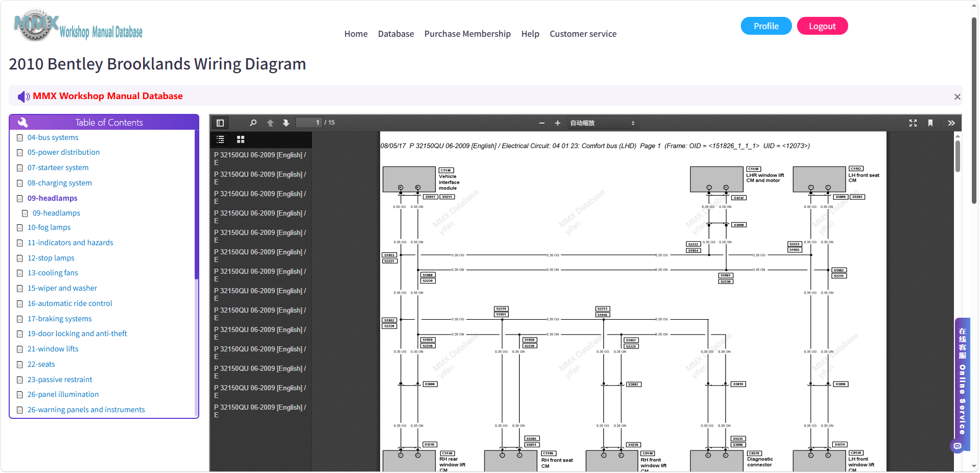Open 26-warning panels and instruments section

86,410
